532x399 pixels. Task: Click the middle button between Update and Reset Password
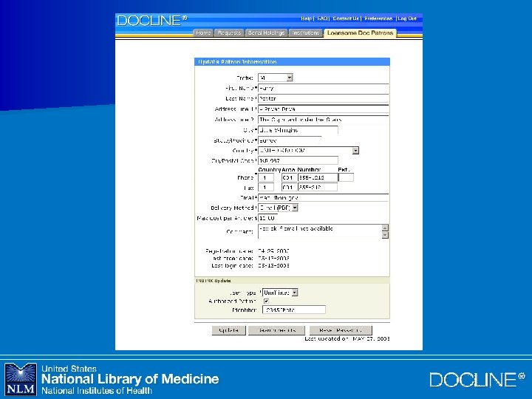[276, 330]
